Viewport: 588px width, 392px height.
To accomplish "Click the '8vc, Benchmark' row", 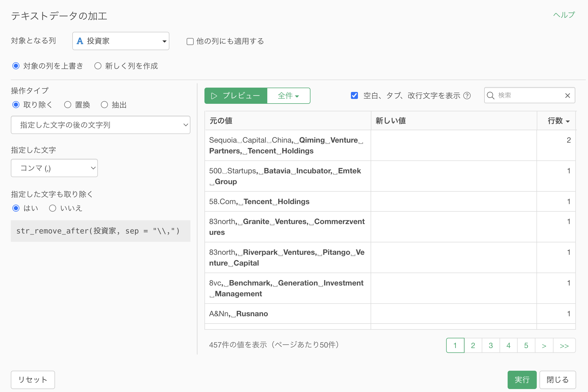I will (288, 288).
